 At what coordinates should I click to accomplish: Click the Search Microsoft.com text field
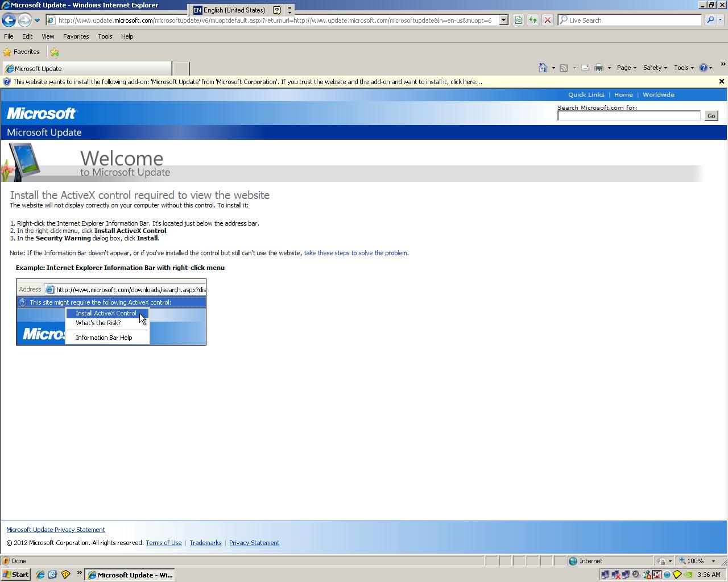(629, 116)
